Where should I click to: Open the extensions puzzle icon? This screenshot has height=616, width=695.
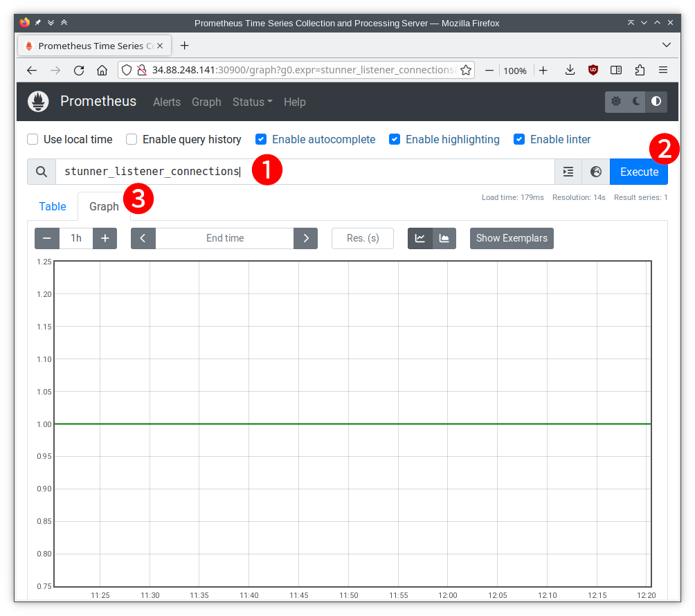pyautogui.click(x=640, y=70)
